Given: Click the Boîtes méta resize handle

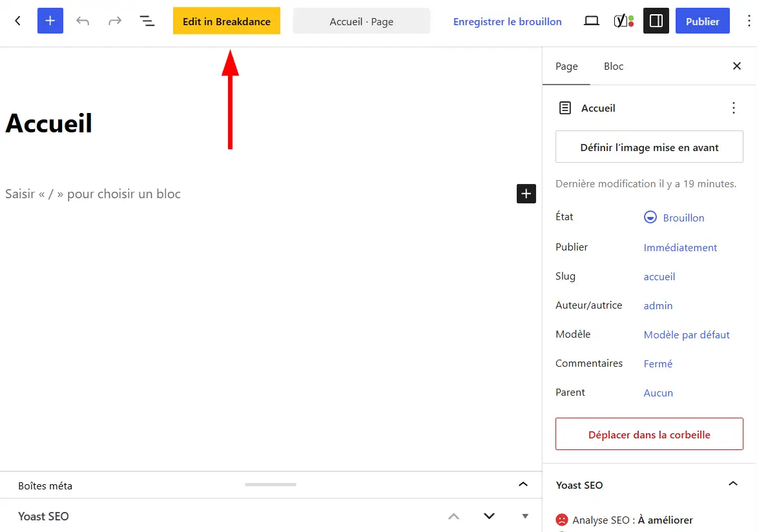Looking at the screenshot, I should [271, 484].
